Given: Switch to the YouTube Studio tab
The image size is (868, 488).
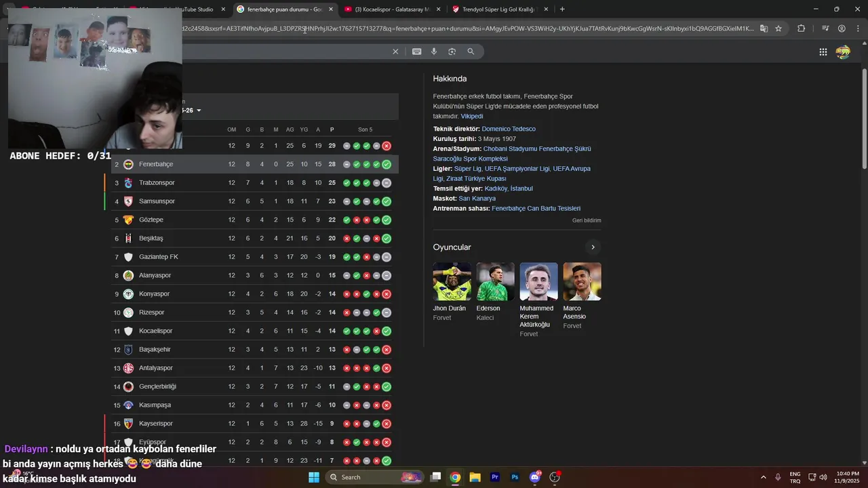Looking at the screenshot, I should [x=197, y=9].
